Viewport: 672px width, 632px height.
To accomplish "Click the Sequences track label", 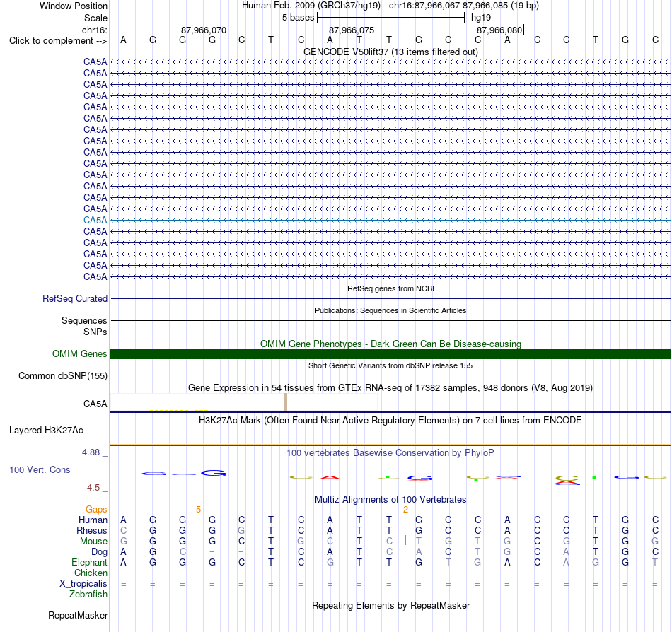I will click(84, 320).
